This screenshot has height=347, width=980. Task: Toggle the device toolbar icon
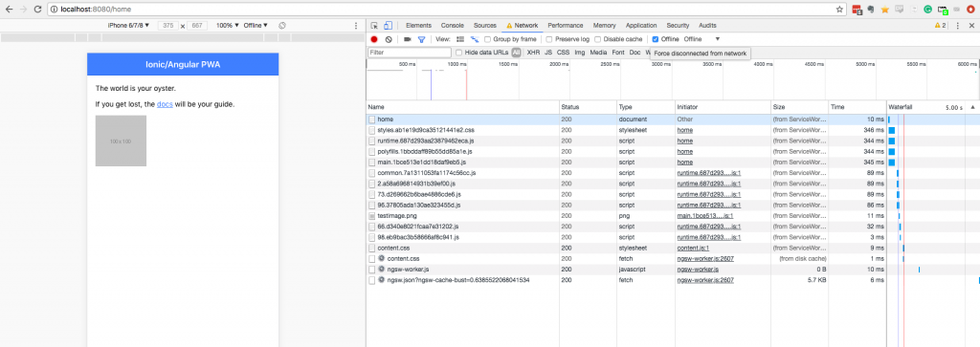pyautogui.click(x=388, y=26)
